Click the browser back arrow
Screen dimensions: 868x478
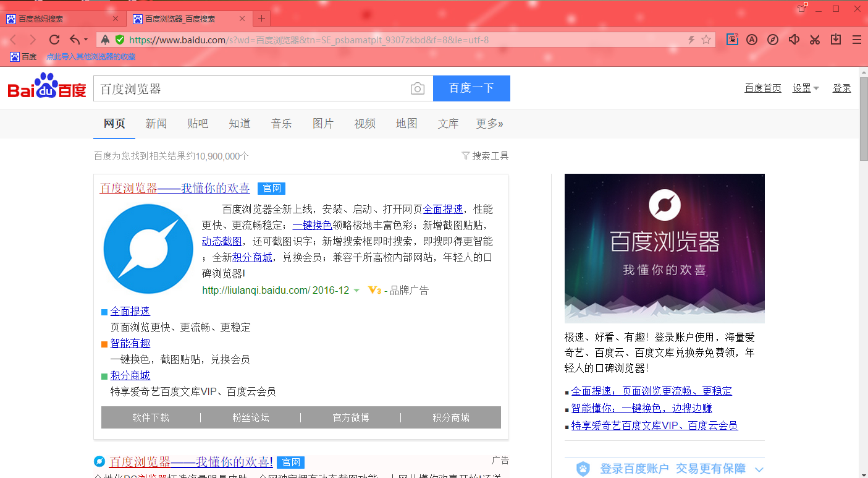pyautogui.click(x=14, y=40)
